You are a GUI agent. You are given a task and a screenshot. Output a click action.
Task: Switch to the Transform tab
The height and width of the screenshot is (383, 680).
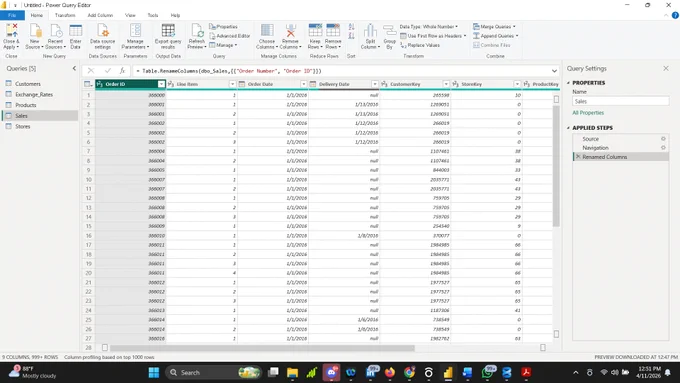point(65,15)
